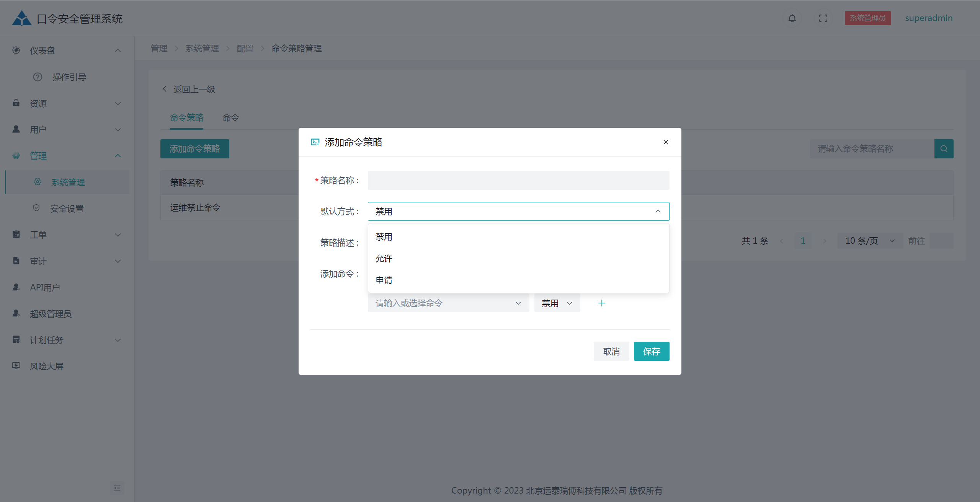This screenshot has height=502, width=980.
Task: Select 允许 from the dropdown list
Action: pyautogui.click(x=384, y=259)
